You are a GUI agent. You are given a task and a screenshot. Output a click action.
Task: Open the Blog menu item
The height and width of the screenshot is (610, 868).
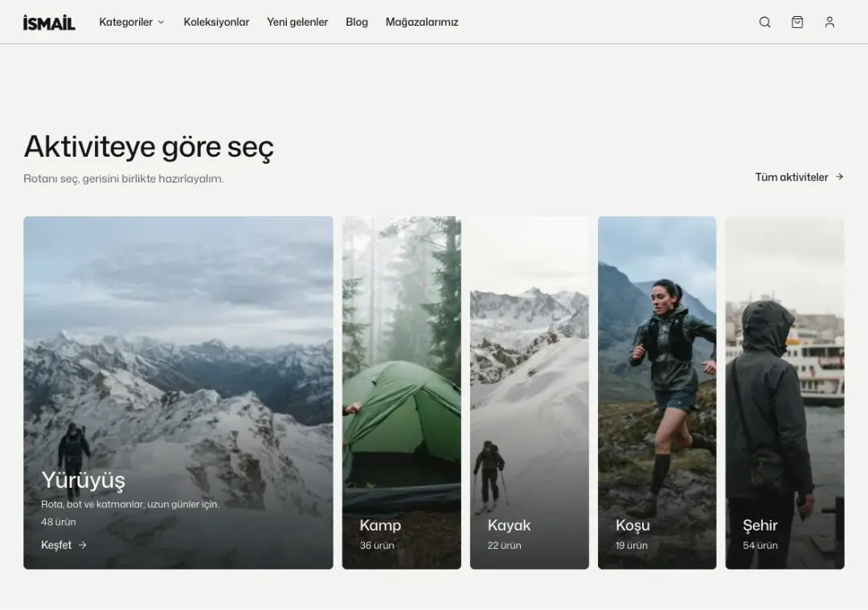coord(357,23)
